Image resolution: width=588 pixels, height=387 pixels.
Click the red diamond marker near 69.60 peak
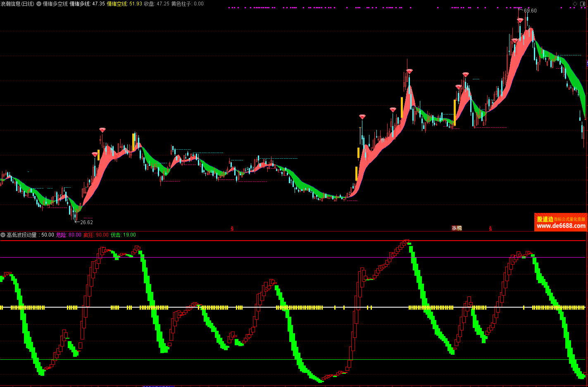[520, 20]
